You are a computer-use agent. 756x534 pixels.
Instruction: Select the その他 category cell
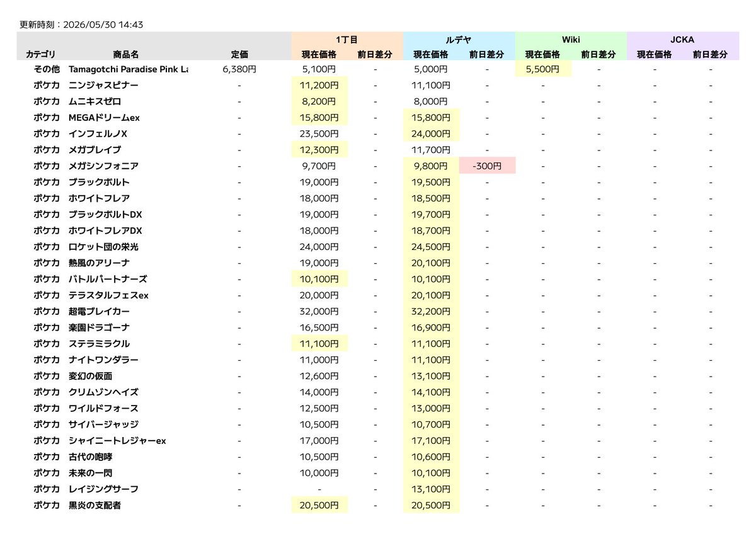pyautogui.click(x=47, y=69)
